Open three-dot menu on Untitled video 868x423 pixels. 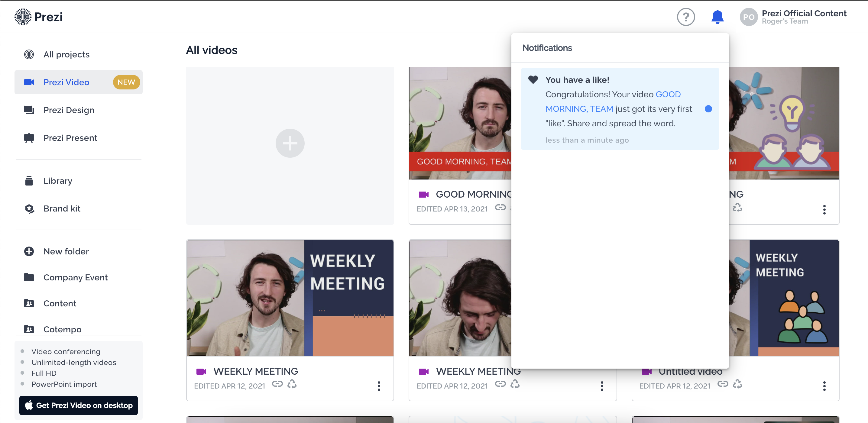(824, 386)
